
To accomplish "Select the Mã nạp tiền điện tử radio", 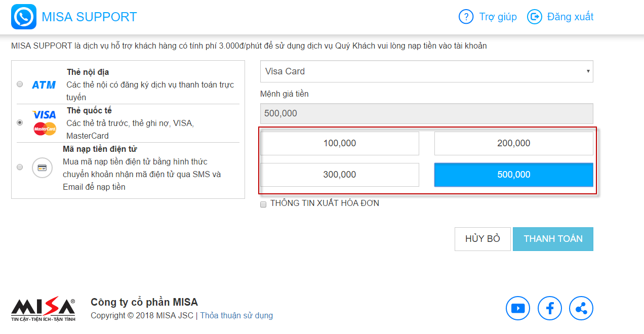I will tap(20, 167).
